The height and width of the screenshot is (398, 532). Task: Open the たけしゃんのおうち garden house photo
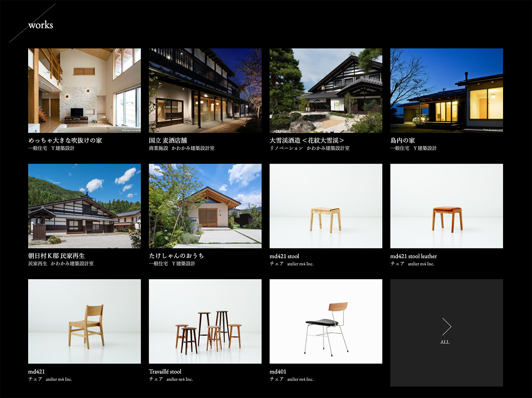tap(205, 206)
